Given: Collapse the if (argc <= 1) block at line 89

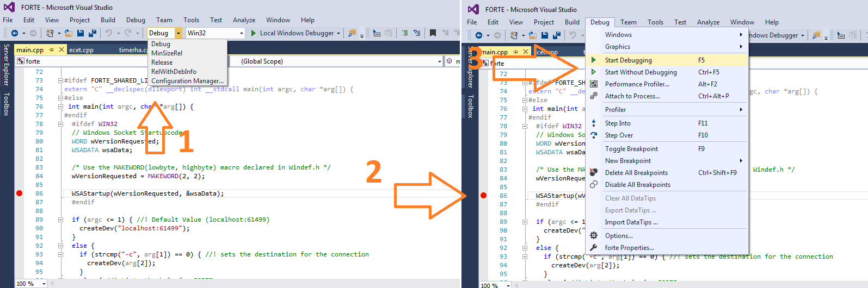Looking at the screenshot, I should click(60, 220).
